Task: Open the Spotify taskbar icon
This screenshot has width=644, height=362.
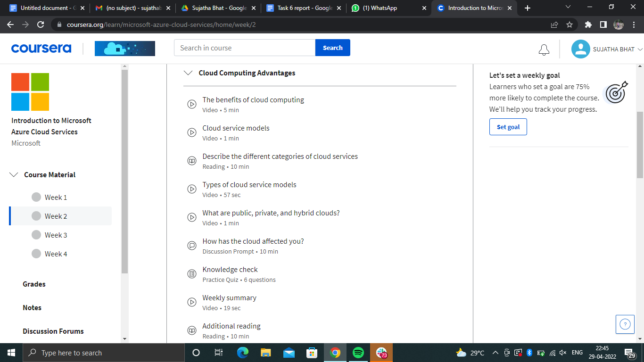Action: pos(358,353)
